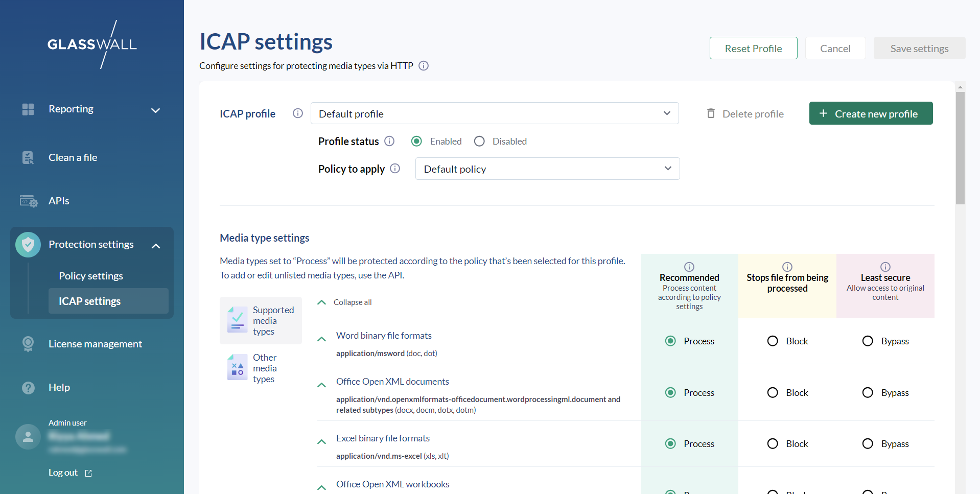Select Bypass for Excel binary file formats

click(868, 444)
